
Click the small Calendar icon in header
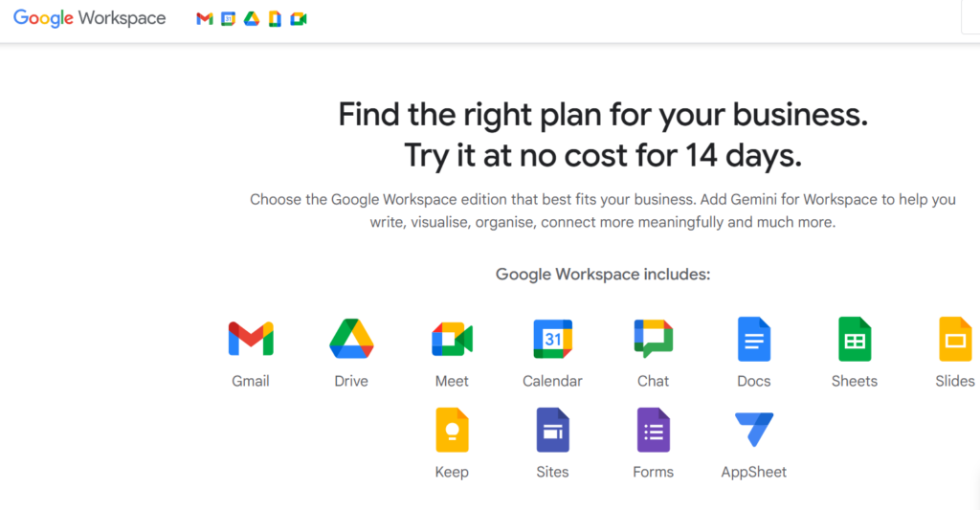coord(228,19)
